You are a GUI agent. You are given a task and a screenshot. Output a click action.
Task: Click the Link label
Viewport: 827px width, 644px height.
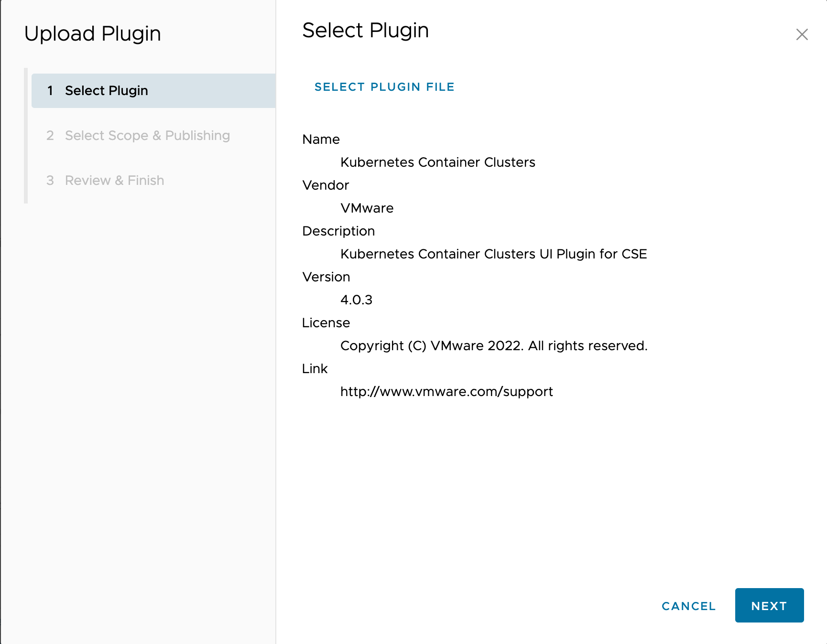tap(315, 369)
